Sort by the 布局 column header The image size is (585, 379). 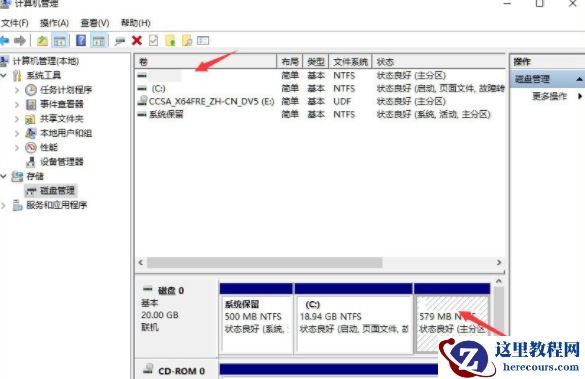(290, 62)
